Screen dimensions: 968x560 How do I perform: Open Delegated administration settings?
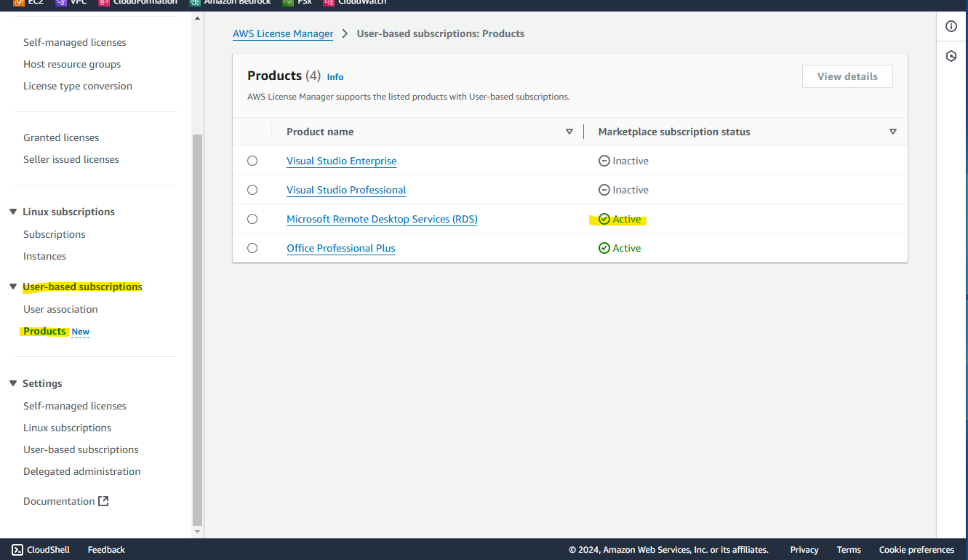pyautogui.click(x=82, y=471)
